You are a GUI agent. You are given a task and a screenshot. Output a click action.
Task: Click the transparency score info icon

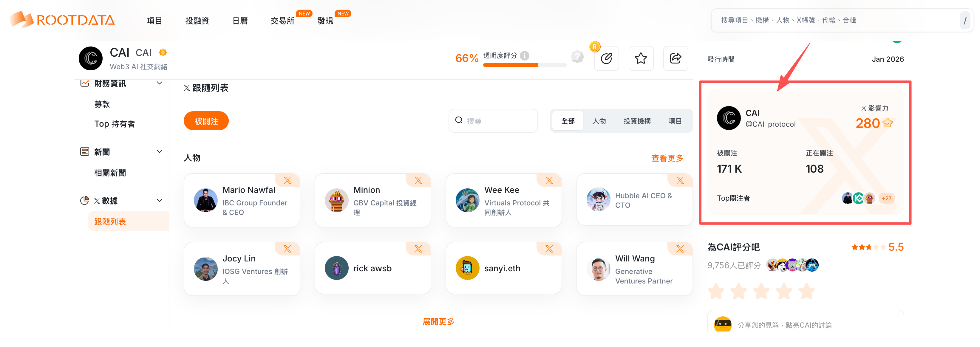(x=525, y=56)
